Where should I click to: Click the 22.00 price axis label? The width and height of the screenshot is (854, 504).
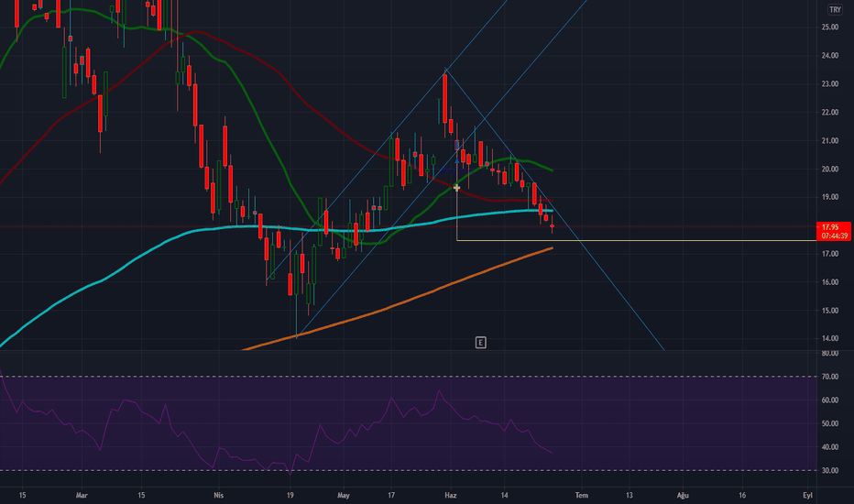830,112
